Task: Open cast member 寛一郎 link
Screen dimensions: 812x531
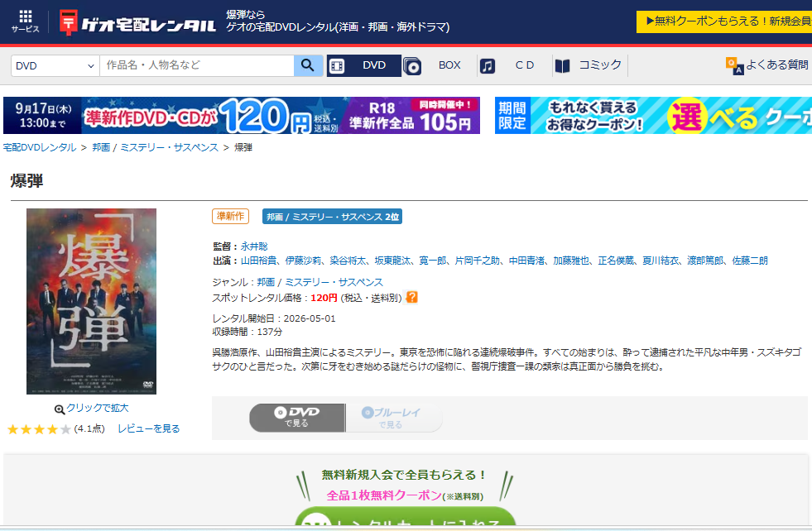Action: (433, 261)
